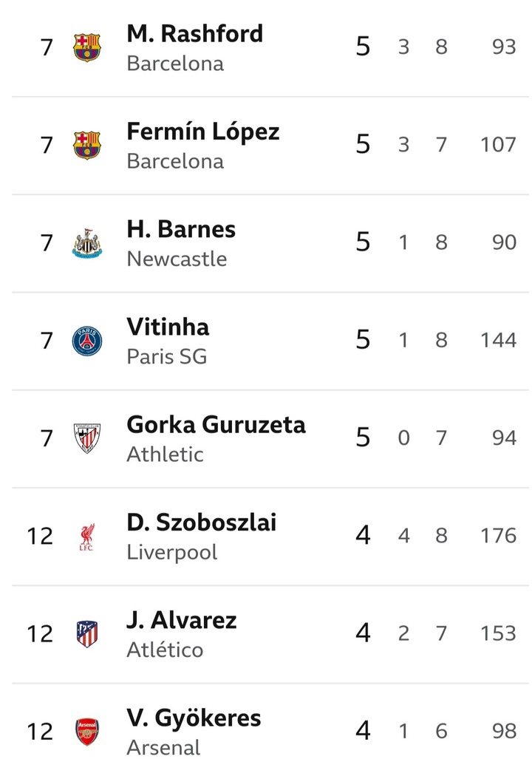Open M. Rashford's player name
The height and width of the screenshot is (776, 532).
tap(194, 34)
